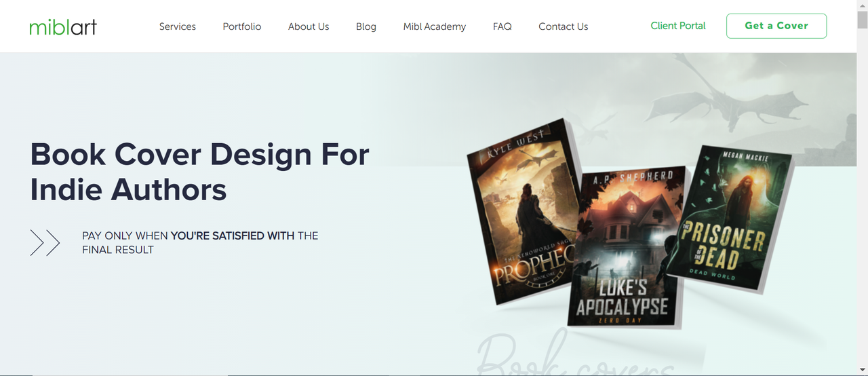
Task: Click the scrollbar up arrow
Action: click(x=863, y=5)
